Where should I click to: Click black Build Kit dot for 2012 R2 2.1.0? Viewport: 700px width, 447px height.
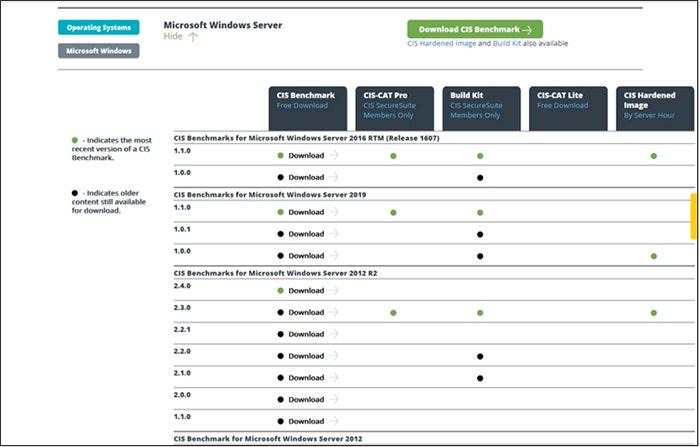pyautogui.click(x=480, y=378)
